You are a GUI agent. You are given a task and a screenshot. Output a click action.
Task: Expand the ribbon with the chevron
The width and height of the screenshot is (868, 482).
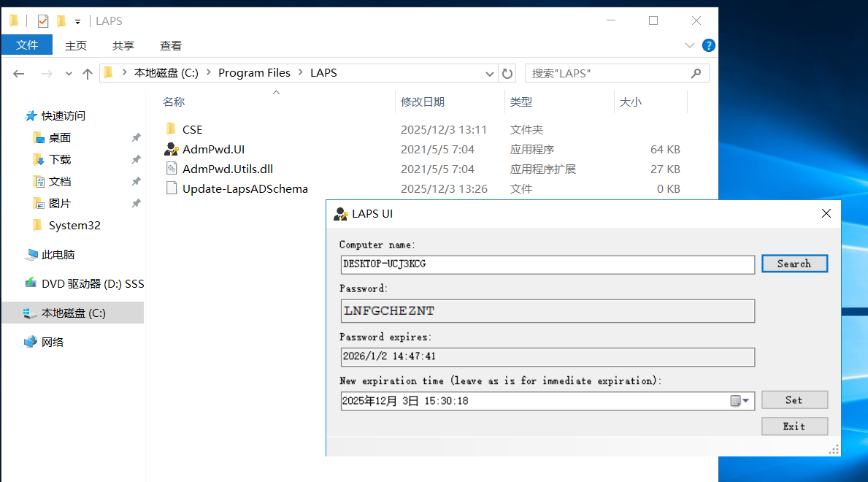[689, 45]
